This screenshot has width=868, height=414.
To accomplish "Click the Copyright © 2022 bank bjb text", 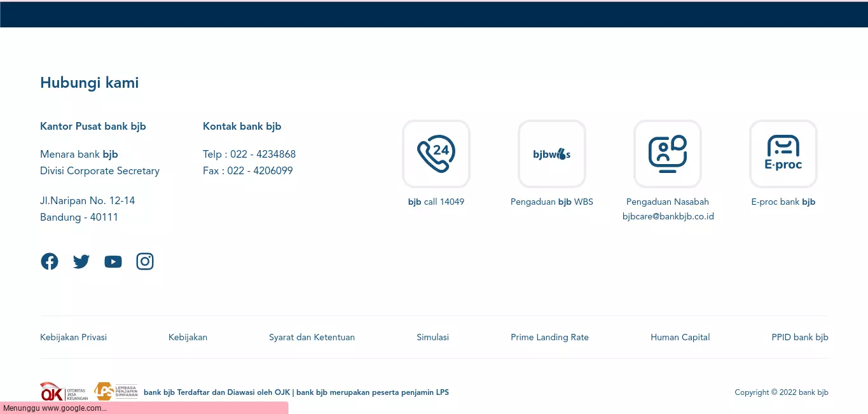I will pos(782,392).
